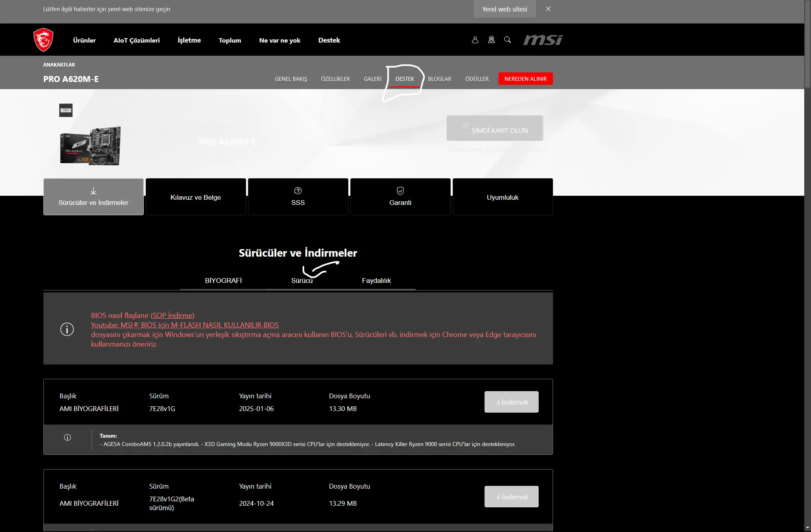811x532 pixels.
Task: Select the Sürücüler ve İndirmeler tile
Action: [94, 197]
